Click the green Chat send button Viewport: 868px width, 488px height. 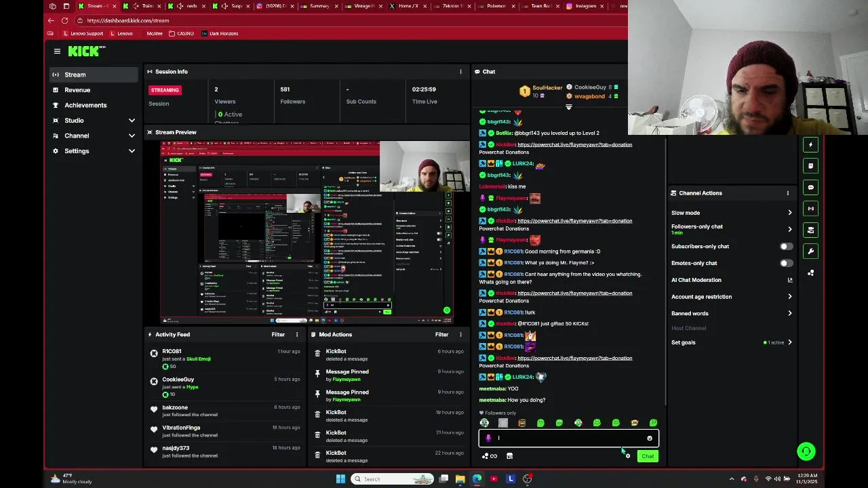(x=648, y=456)
